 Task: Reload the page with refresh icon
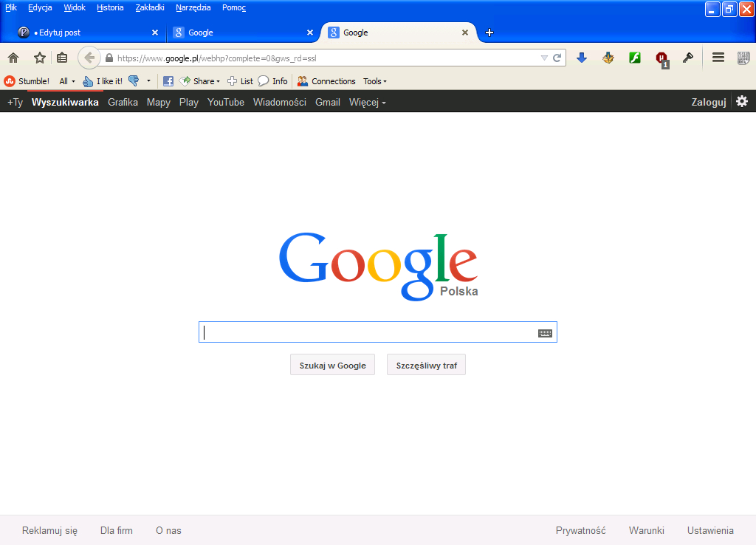(557, 58)
